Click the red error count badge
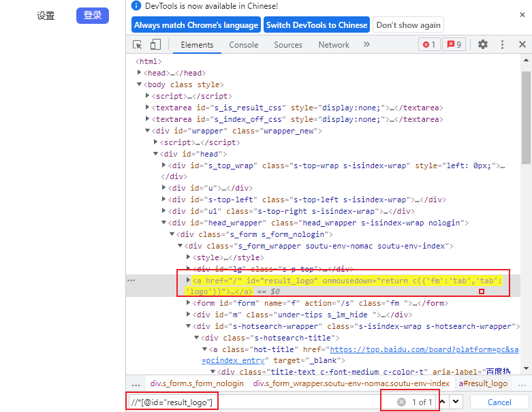This screenshot has height=412, width=532. [428, 45]
